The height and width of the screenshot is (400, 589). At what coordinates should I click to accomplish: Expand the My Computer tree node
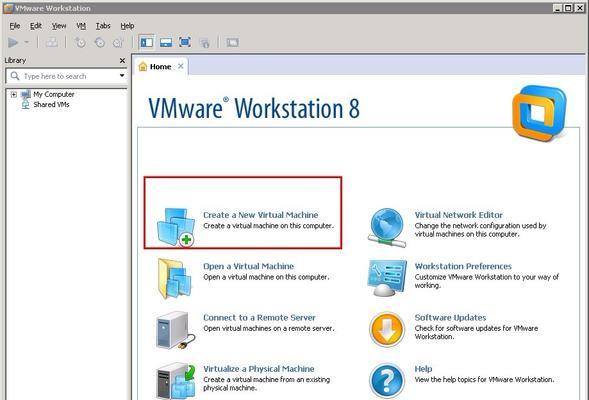pyautogui.click(x=14, y=94)
